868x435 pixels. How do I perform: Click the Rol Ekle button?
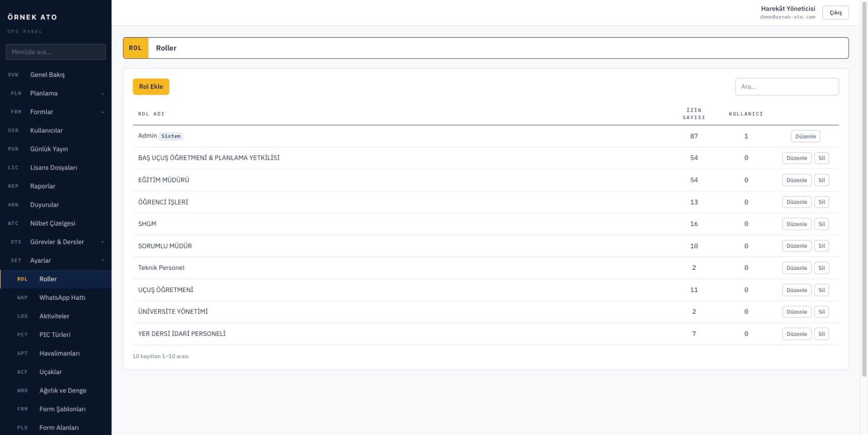pos(151,86)
